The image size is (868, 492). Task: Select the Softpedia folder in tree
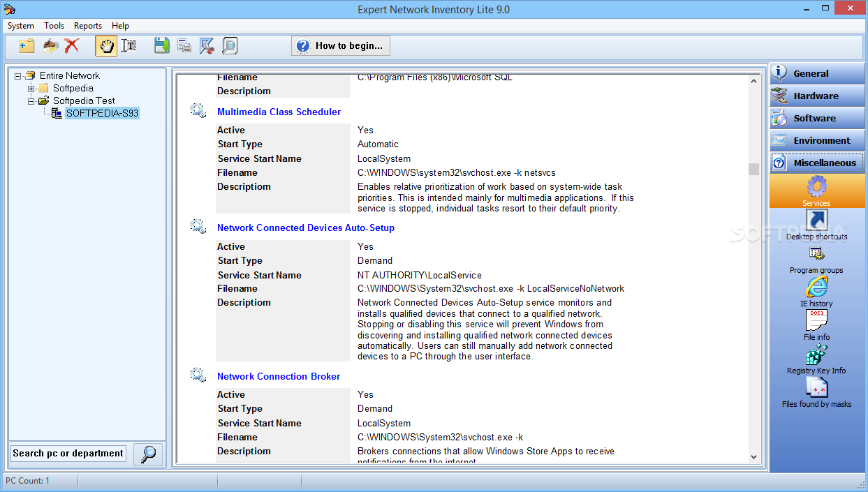coord(73,88)
